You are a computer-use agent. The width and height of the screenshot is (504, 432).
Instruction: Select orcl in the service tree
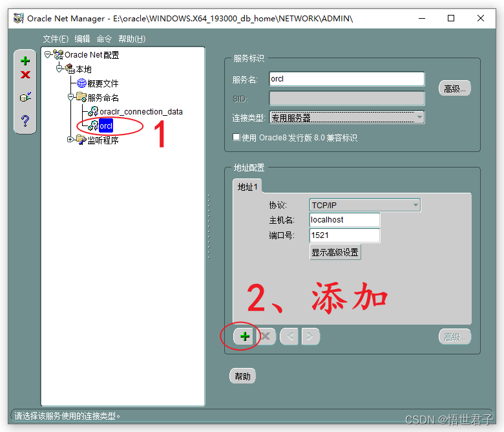click(106, 125)
